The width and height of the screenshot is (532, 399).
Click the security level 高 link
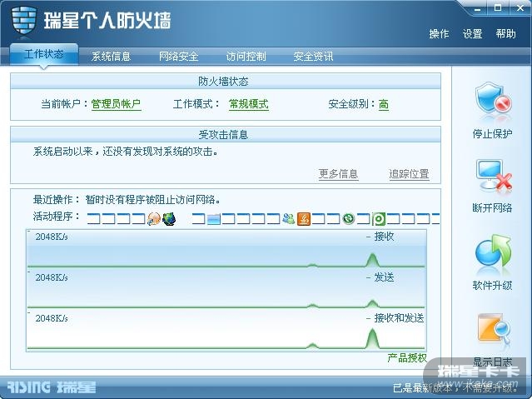pos(384,104)
